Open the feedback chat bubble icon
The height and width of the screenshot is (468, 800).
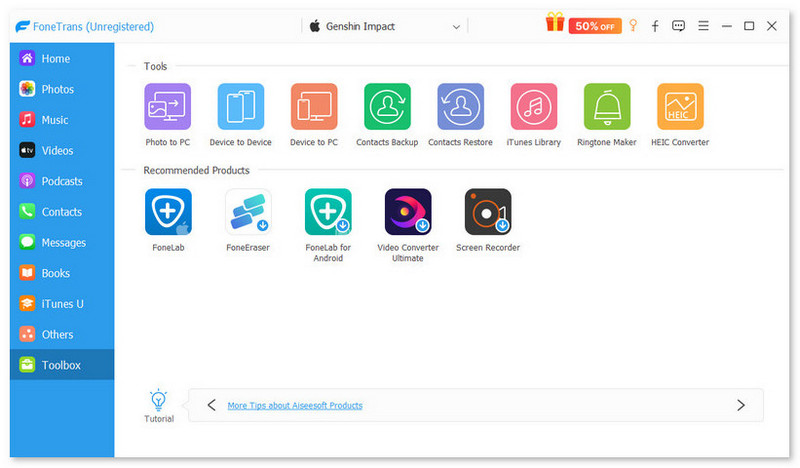coord(678,26)
